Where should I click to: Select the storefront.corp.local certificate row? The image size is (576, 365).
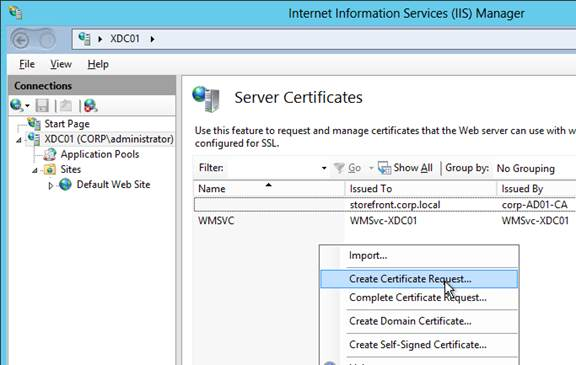click(385, 205)
